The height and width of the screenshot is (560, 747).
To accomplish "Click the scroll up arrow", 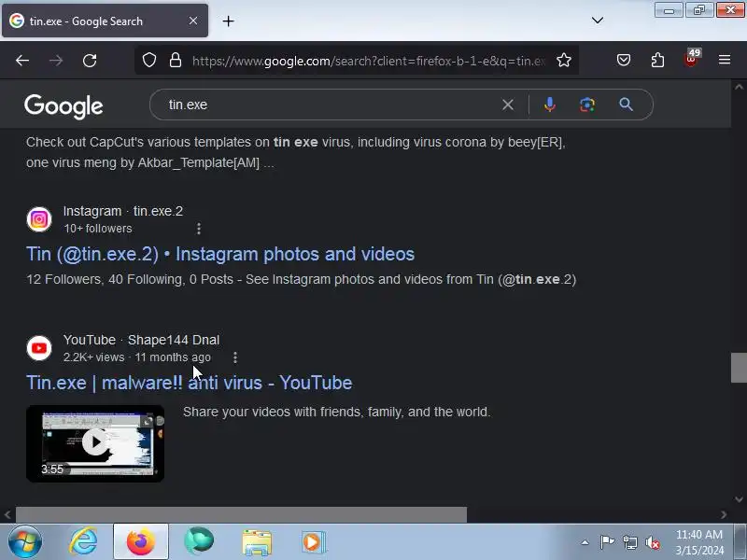I will [739, 87].
